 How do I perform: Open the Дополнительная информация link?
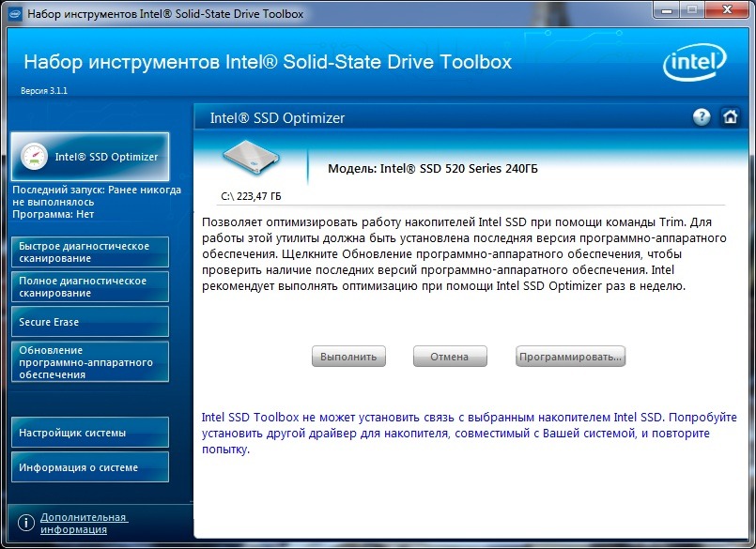(84, 523)
